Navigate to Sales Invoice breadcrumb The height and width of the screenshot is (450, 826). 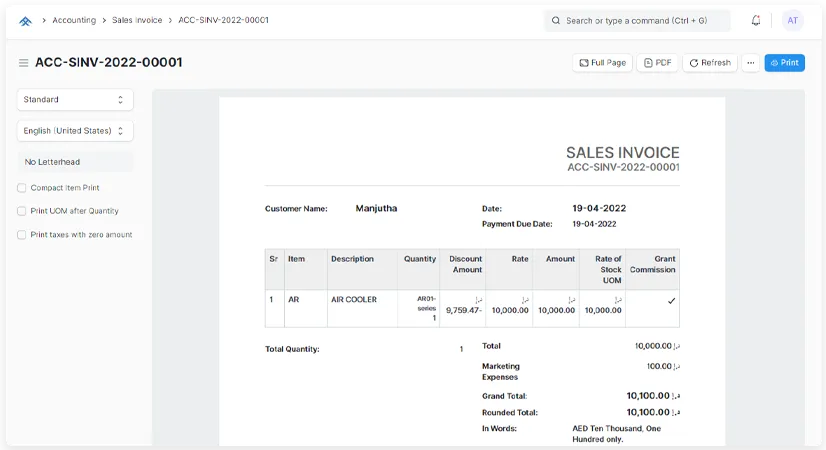click(138, 20)
